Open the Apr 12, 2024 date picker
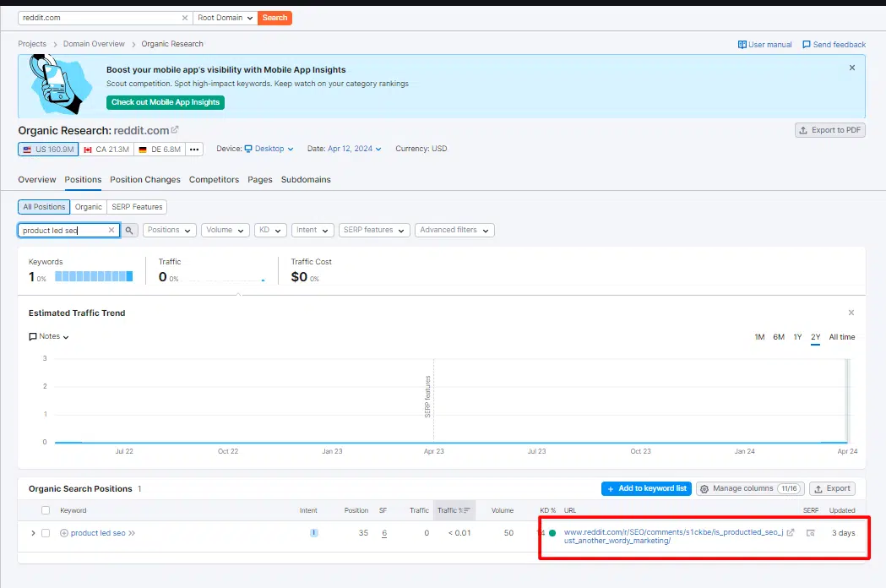Screen dimensions: 886x588 [x=354, y=149]
